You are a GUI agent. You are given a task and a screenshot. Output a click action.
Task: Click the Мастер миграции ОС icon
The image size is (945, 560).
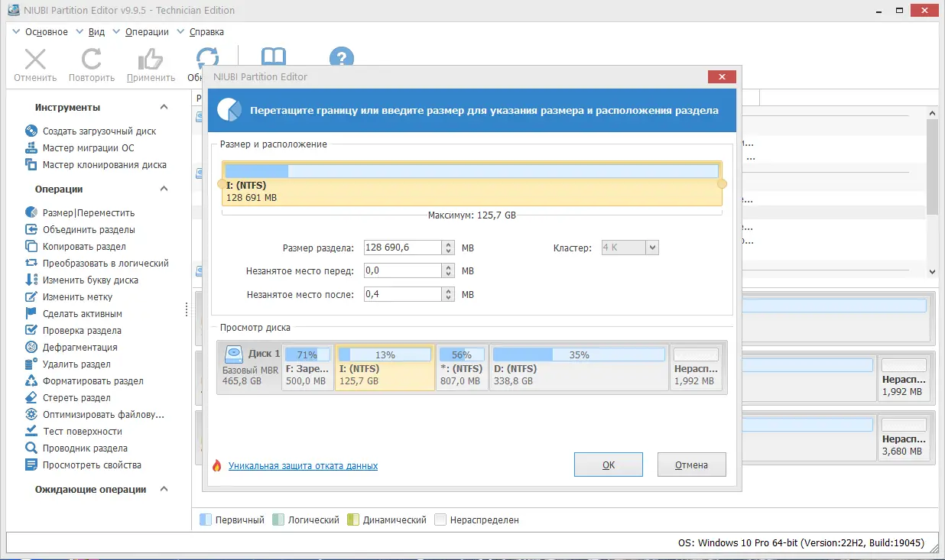click(31, 148)
